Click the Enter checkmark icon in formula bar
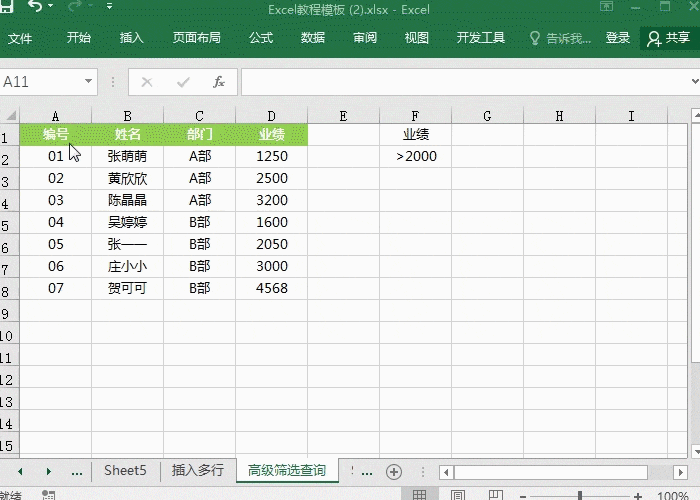Viewport: 700px width, 500px height. pos(183,82)
